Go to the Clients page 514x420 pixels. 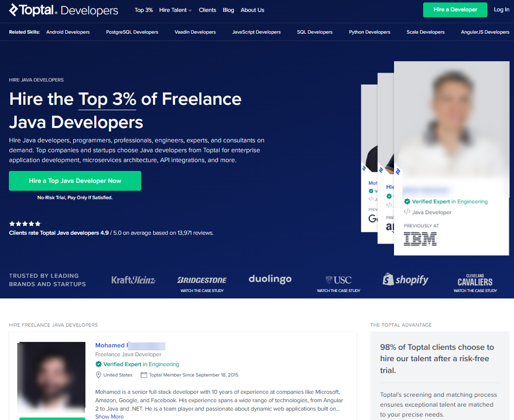point(207,10)
